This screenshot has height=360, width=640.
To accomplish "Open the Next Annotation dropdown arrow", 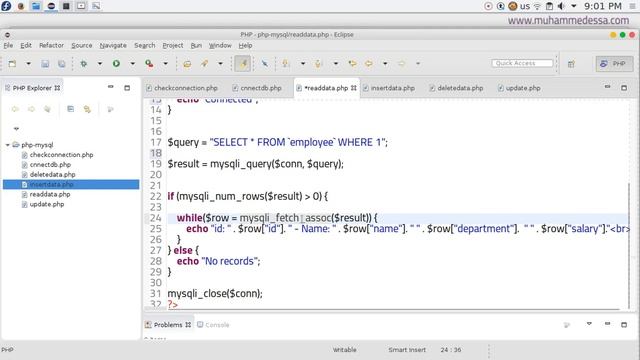I will [303, 64].
